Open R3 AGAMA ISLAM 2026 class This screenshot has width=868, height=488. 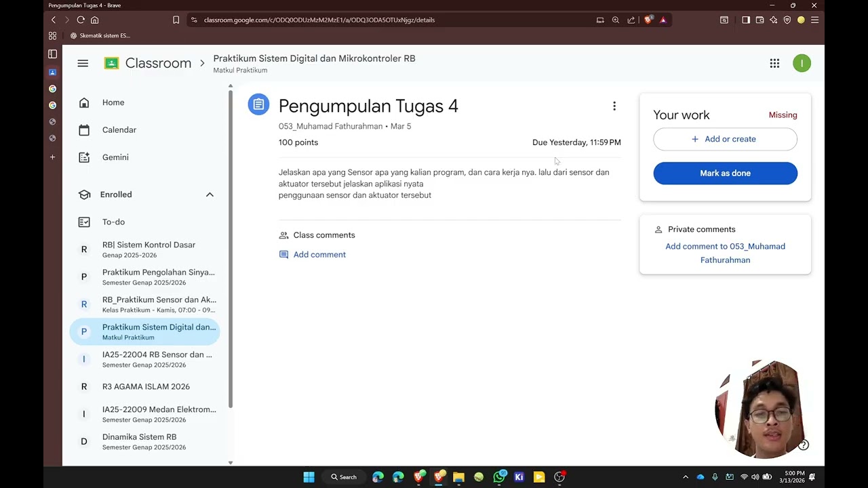(145, 386)
